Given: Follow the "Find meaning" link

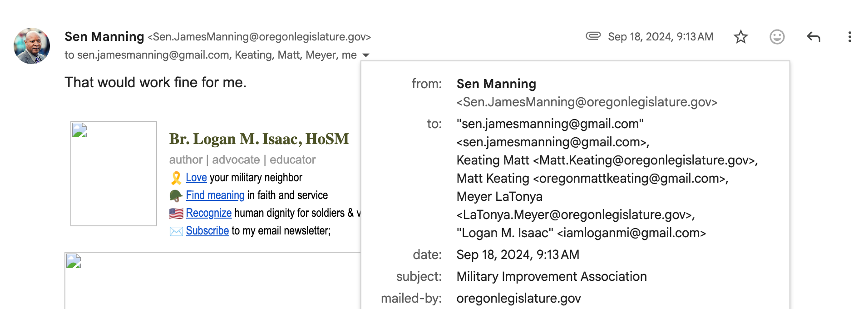Looking at the screenshot, I should 215,195.
